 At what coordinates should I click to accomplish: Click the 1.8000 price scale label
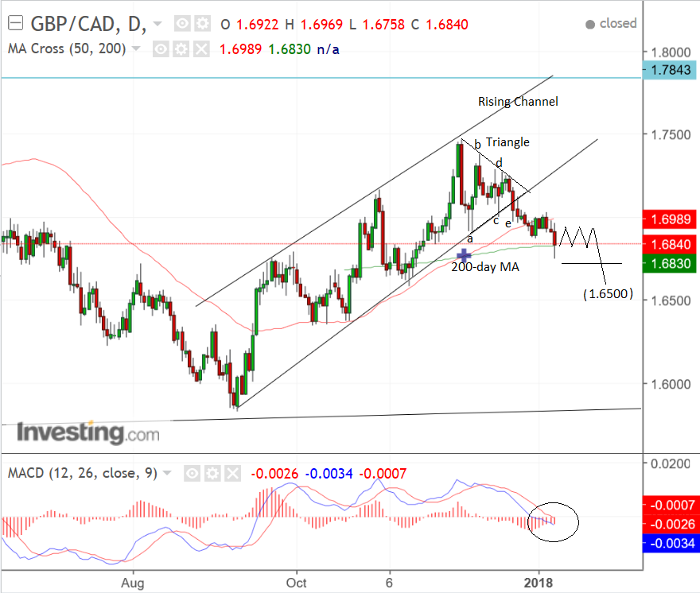click(671, 52)
